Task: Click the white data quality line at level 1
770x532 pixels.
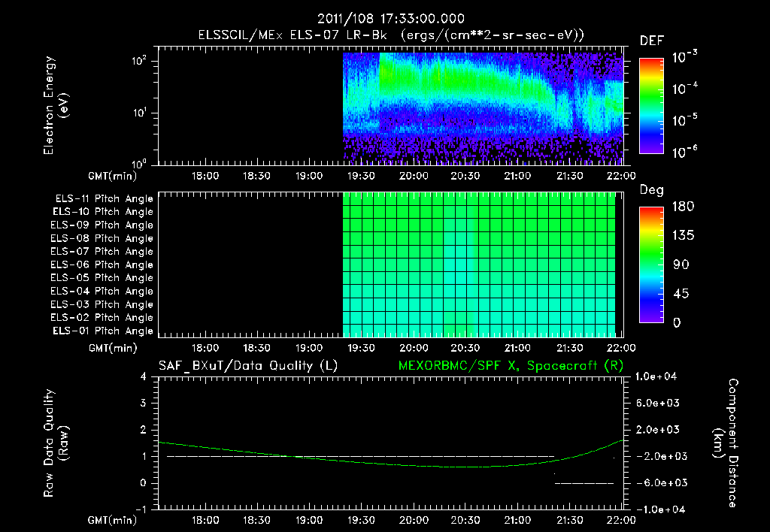Action: [361, 456]
